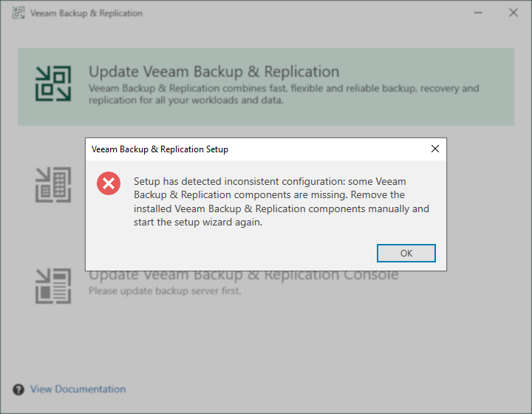Select the Update Veeam Backup & Replication heading
Viewport: 532px width, 414px height.
(x=214, y=72)
